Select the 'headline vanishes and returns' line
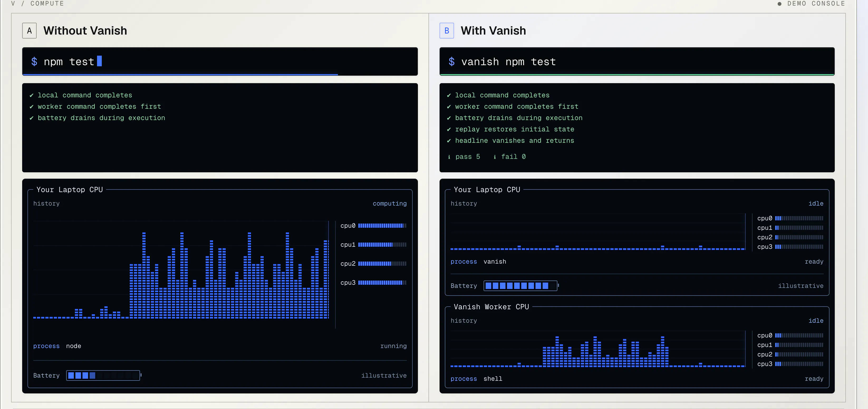Viewport: 868px width, 409px height. [514, 141]
